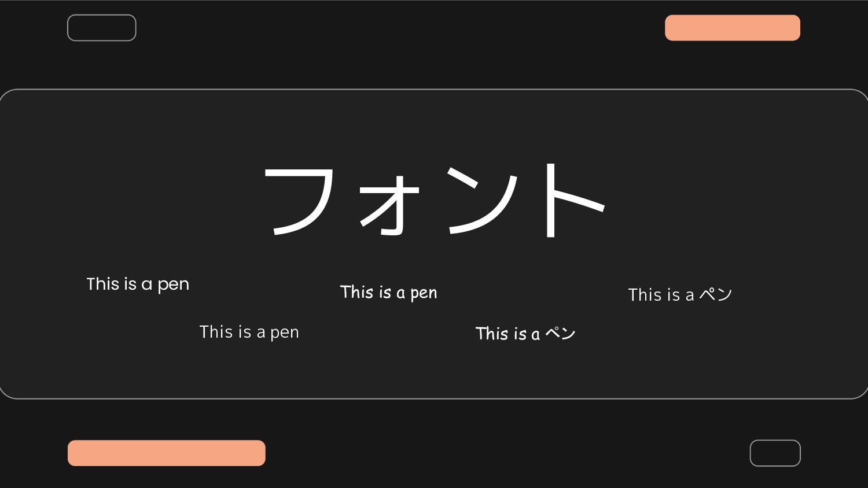Select the thin-font 'This is a pen' text
Viewport: 868px width, 488px height.
(249, 332)
